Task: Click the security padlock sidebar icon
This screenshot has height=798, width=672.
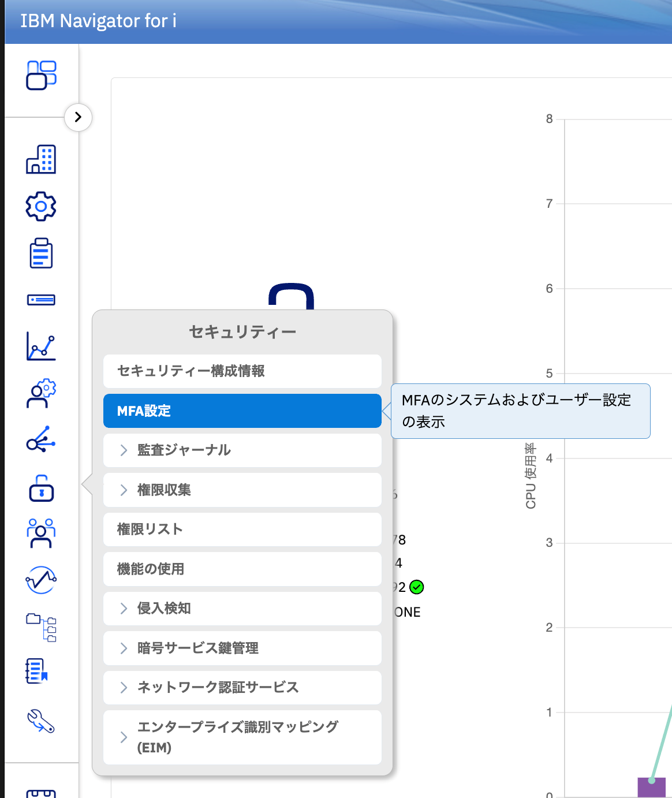Action: tap(41, 488)
